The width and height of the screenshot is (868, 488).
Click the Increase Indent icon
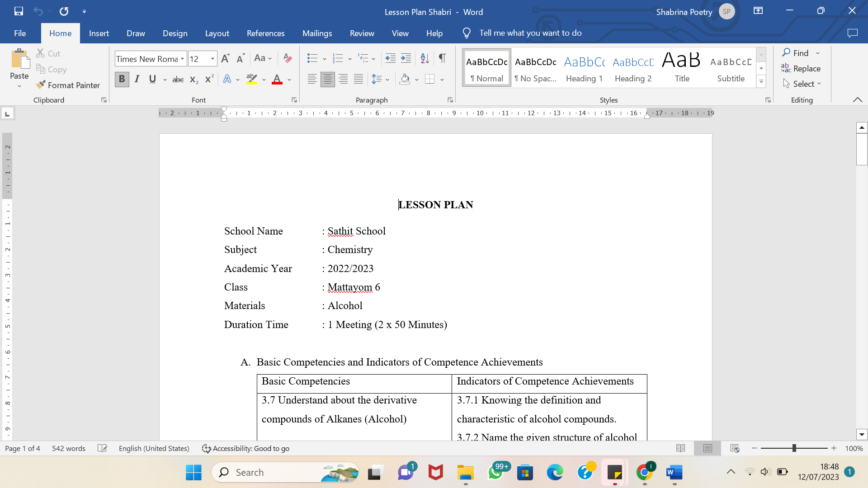406,58
